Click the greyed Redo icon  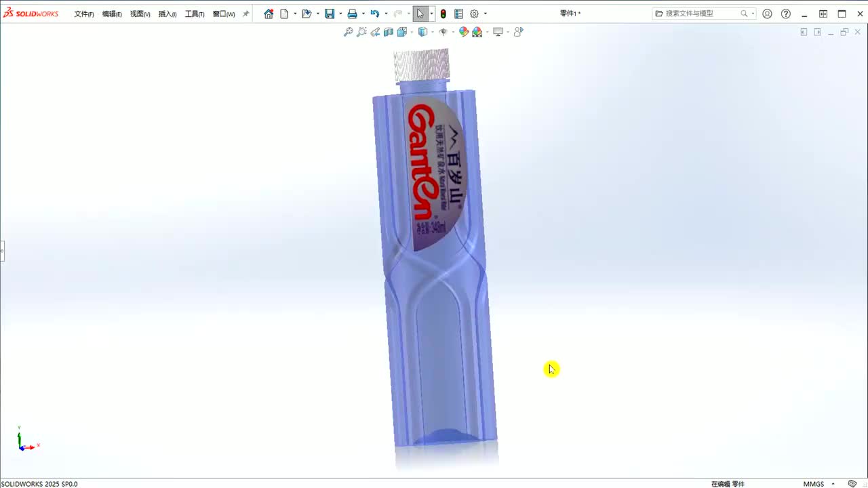coord(397,14)
